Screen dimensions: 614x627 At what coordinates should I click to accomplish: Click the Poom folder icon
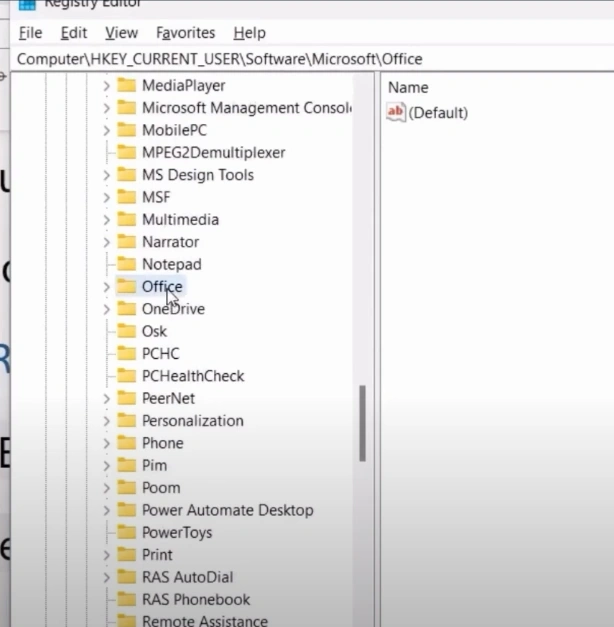coord(126,488)
